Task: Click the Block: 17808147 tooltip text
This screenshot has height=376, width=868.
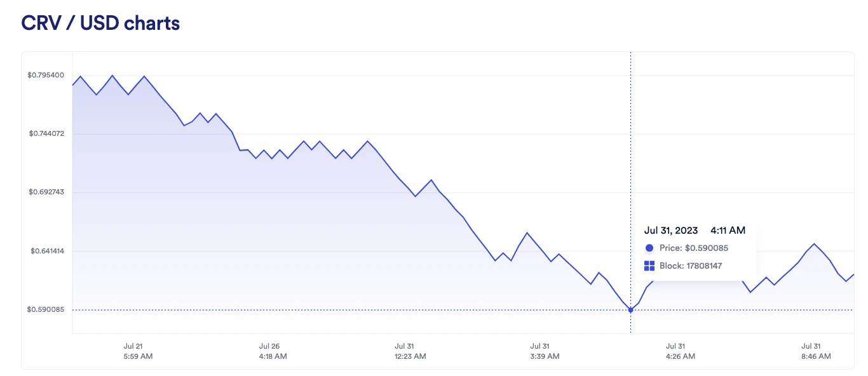Action: [691, 266]
